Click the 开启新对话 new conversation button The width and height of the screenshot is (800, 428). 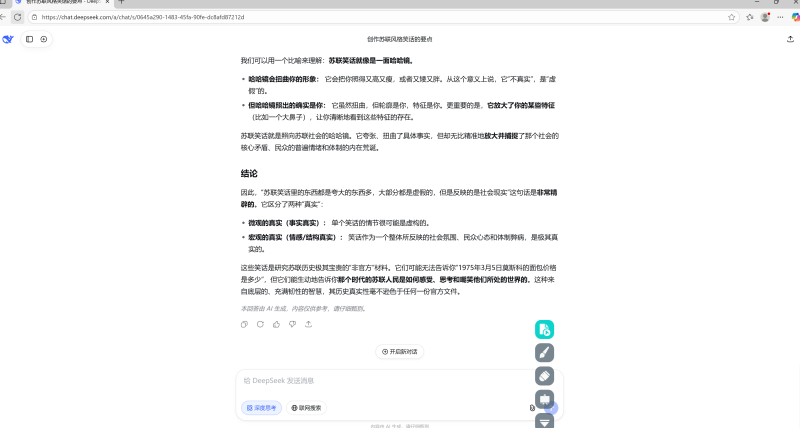pyautogui.click(x=400, y=351)
